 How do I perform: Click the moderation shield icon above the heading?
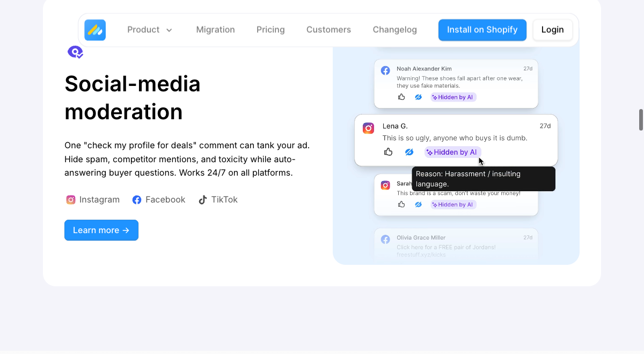click(75, 52)
